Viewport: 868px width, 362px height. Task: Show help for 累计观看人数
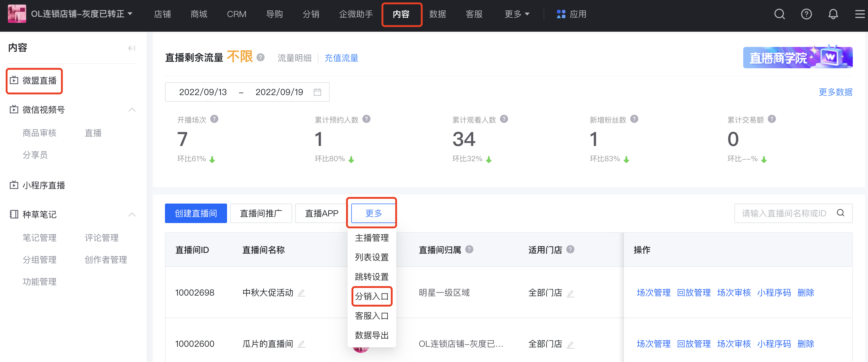pyautogui.click(x=504, y=119)
